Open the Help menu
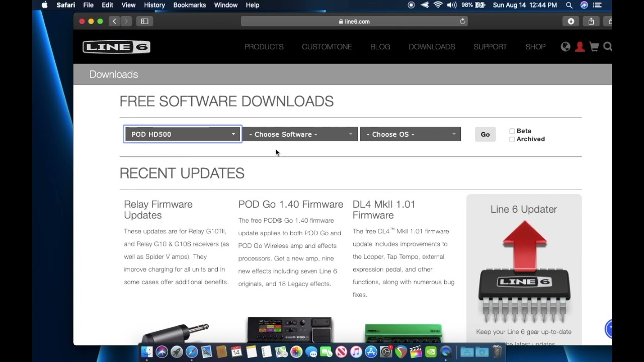This screenshot has width=644, height=362. point(253,5)
